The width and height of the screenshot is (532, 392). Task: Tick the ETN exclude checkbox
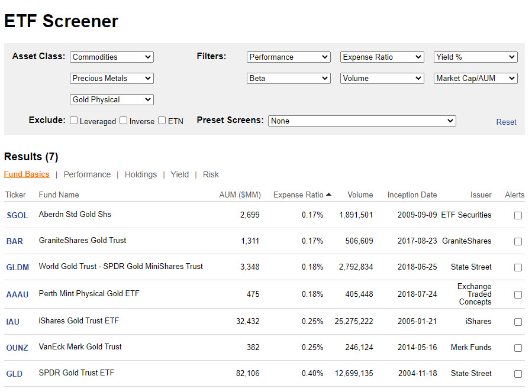(162, 121)
